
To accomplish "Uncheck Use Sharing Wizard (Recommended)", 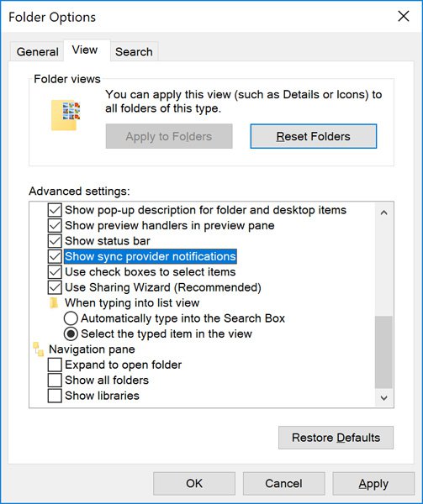I will [55, 287].
